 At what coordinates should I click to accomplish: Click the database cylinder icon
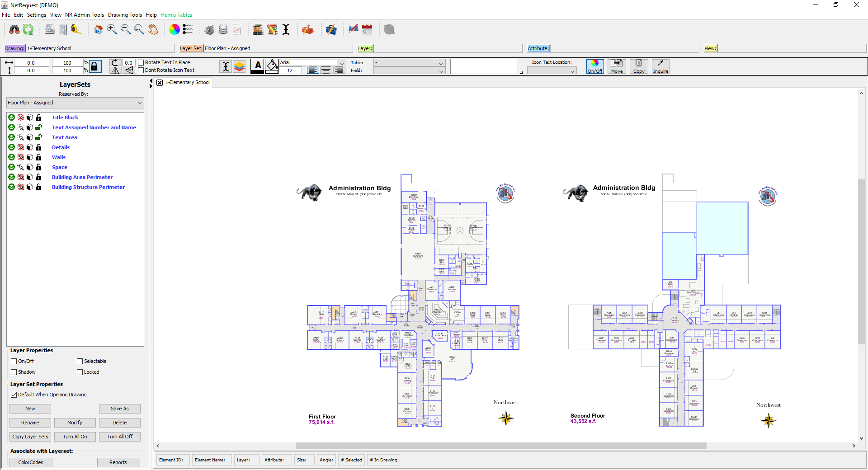tap(223, 30)
